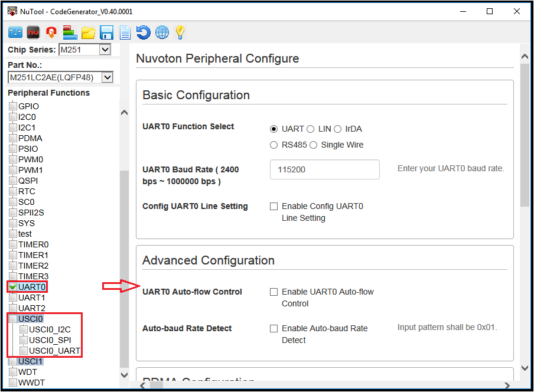
Task: Enable UART0 Auto-flow Control checkbox
Action: 274,292
